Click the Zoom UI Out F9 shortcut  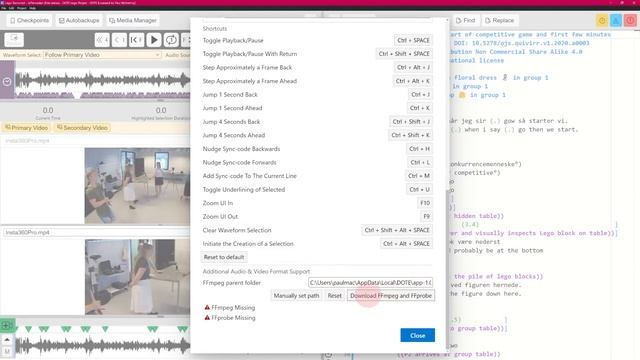tap(426, 216)
